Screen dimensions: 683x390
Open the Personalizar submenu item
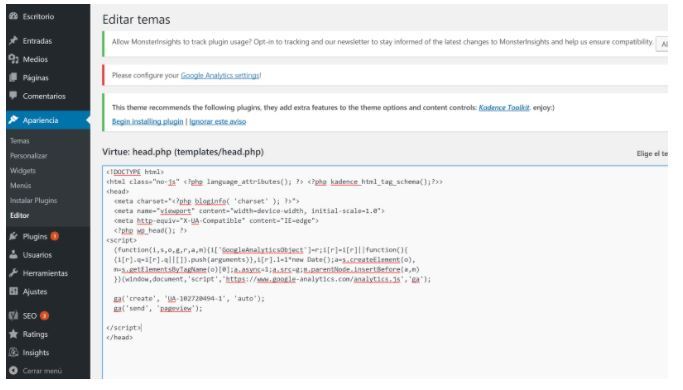28,156
